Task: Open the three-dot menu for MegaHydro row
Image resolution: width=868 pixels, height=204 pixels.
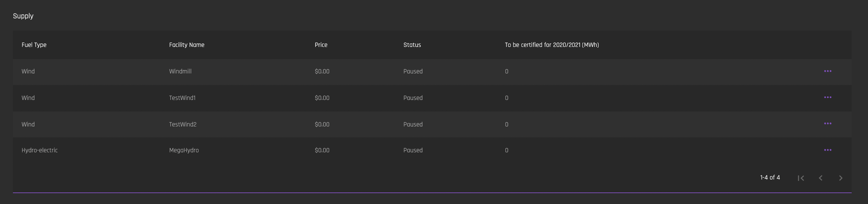Action: (x=827, y=150)
